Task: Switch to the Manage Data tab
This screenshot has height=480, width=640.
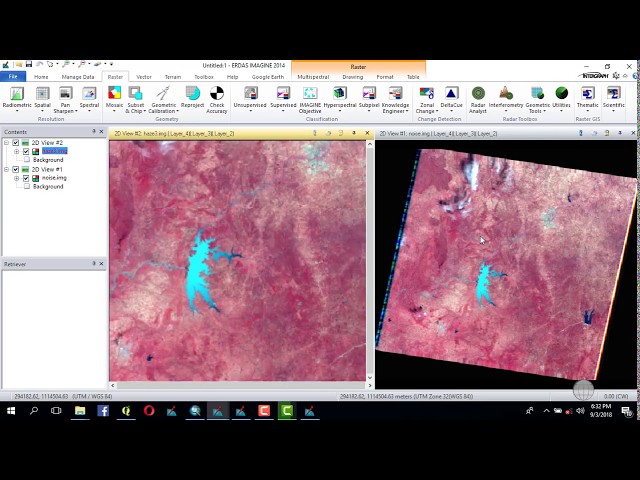Action: coord(78,77)
